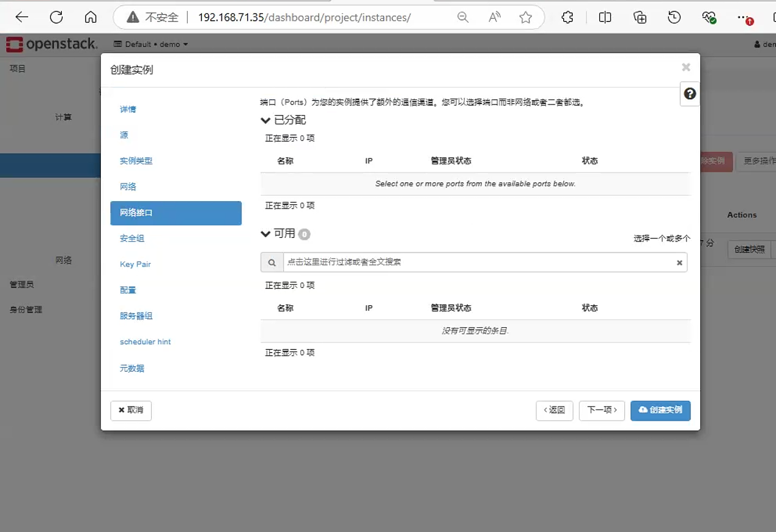Open the browser history clock icon
Screen dimensions: 776x532
point(674,18)
